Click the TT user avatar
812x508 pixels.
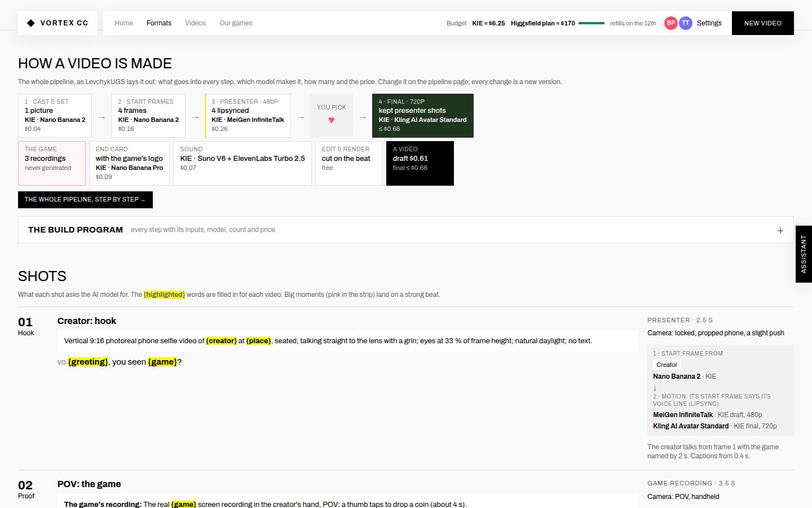[686, 23]
